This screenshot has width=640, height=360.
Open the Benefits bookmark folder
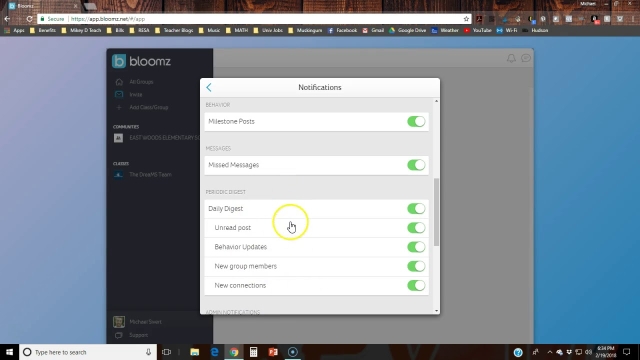click(x=43, y=30)
